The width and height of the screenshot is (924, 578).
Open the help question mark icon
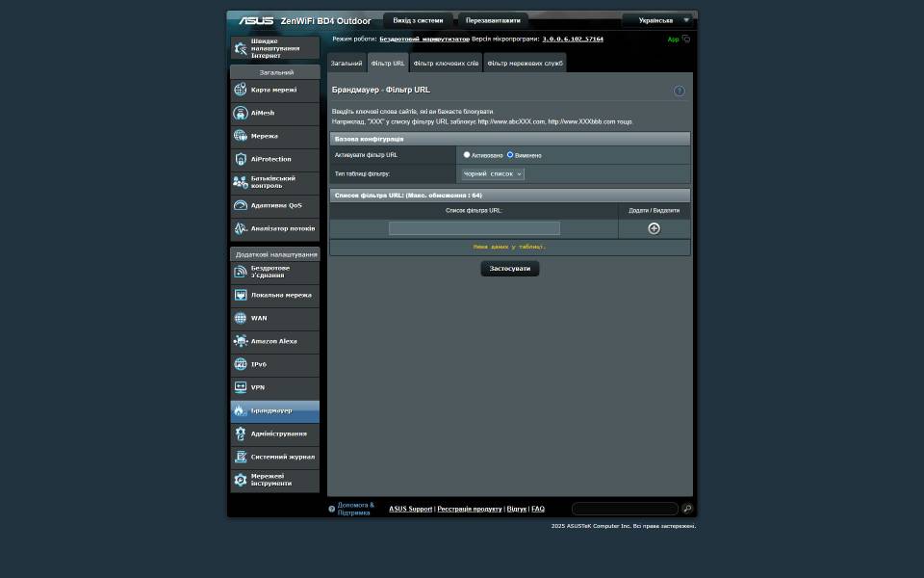pos(679,91)
